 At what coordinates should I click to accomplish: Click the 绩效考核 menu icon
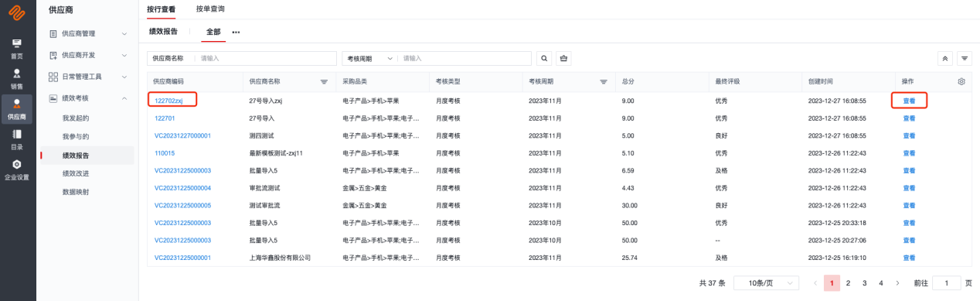pos(53,98)
